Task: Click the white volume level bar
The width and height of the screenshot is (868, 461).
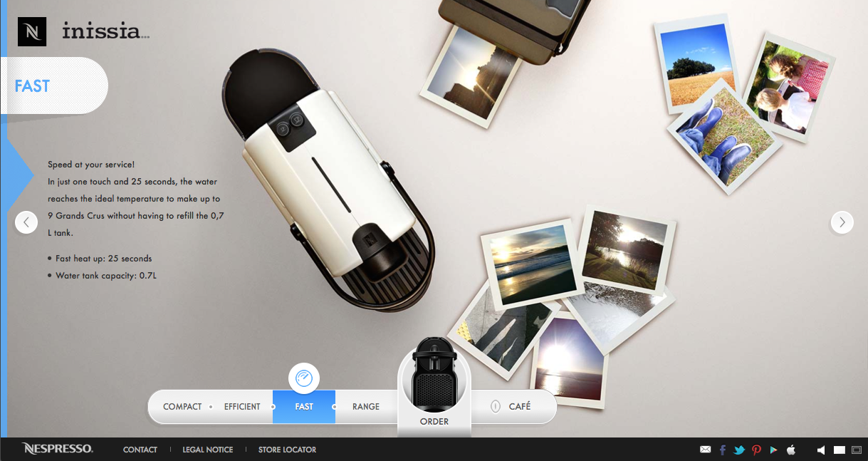Action: click(x=839, y=450)
